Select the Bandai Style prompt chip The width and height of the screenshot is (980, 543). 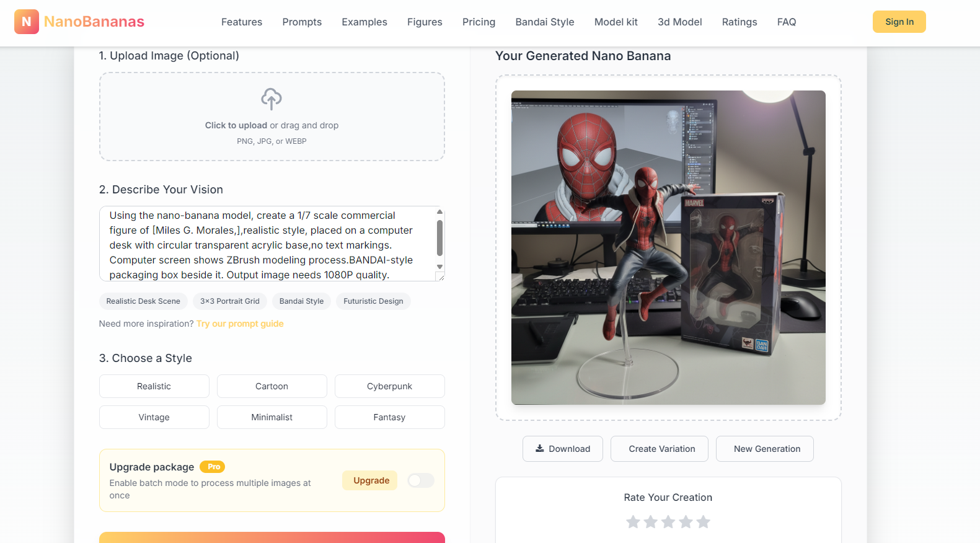(302, 301)
